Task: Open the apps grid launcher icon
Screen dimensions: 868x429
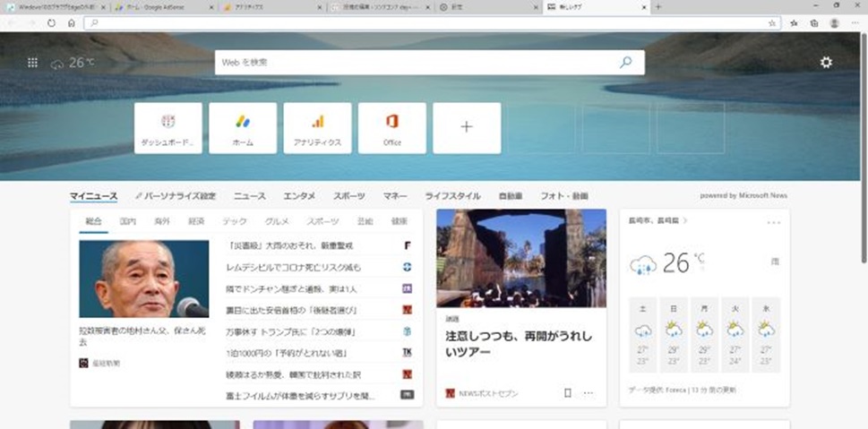Action: (x=33, y=63)
